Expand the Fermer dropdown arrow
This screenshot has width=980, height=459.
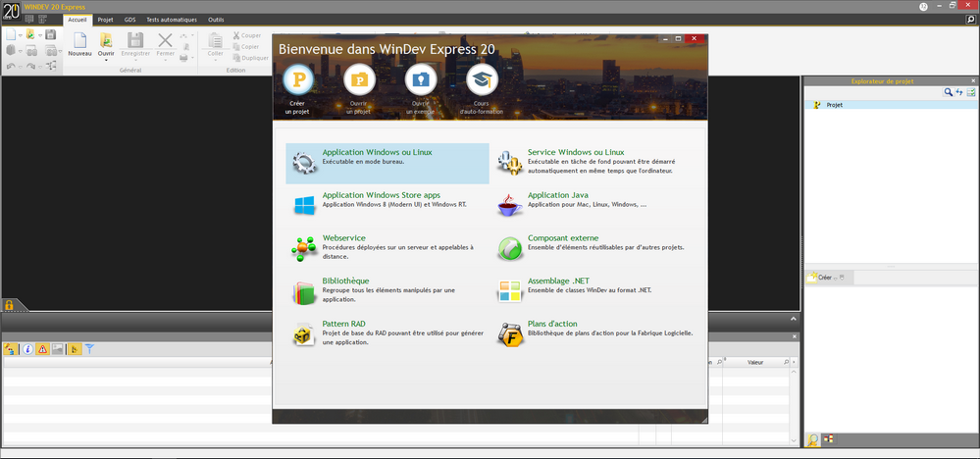(x=165, y=60)
